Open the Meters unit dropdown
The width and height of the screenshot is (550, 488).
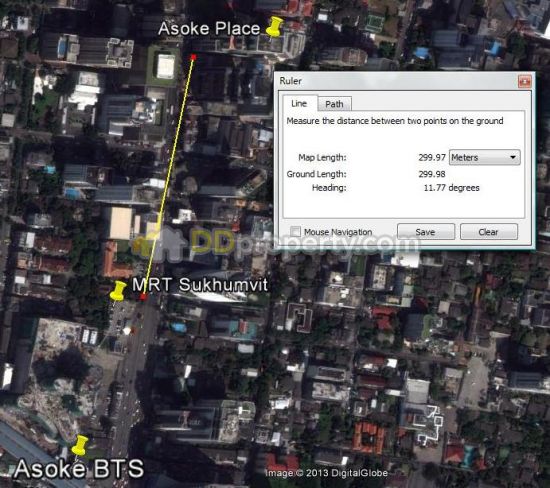(x=484, y=158)
